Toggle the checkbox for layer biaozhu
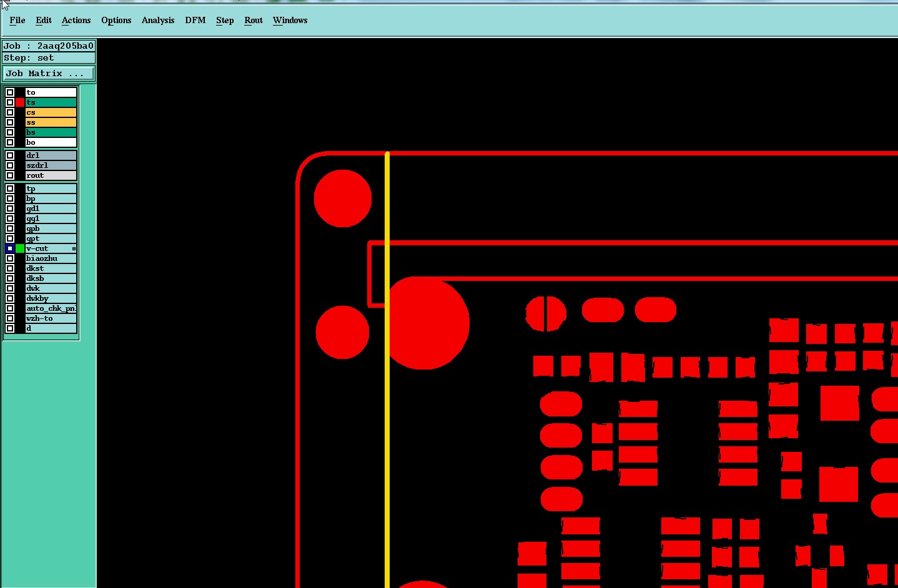The image size is (898, 588). pos(10,258)
